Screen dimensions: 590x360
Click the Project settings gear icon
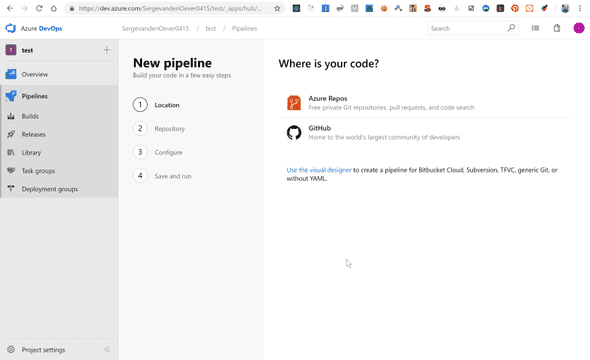pyautogui.click(x=11, y=349)
